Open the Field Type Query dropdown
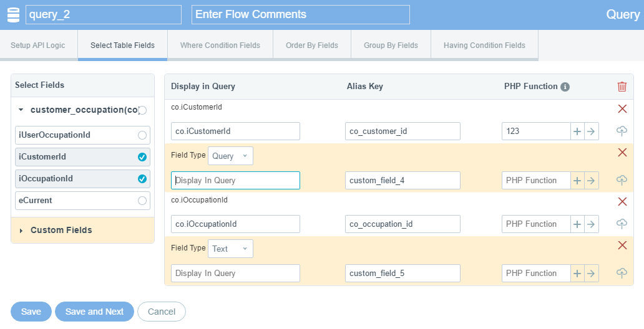This screenshot has width=644, height=329. coord(230,156)
